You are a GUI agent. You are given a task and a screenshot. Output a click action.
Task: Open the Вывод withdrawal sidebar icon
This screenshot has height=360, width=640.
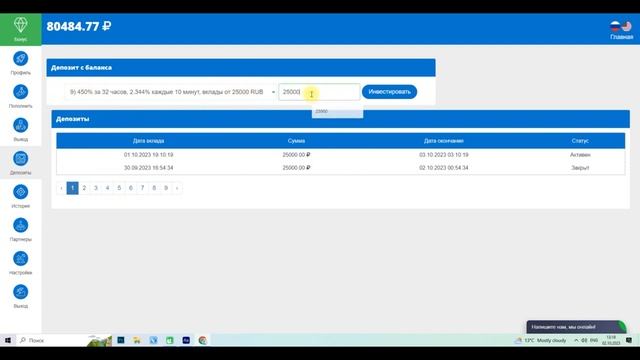[x=20, y=125]
